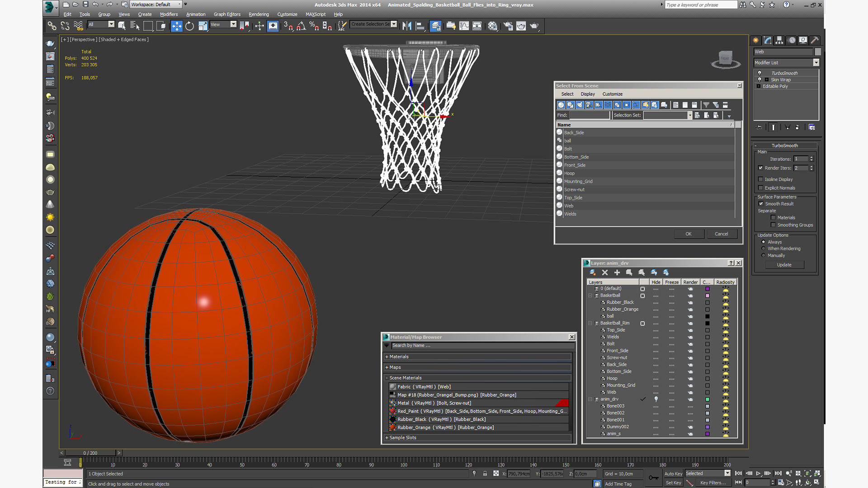Image resolution: width=868 pixels, height=488 pixels.
Task: Open selection filter All dropdown
Action: [101, 24]
